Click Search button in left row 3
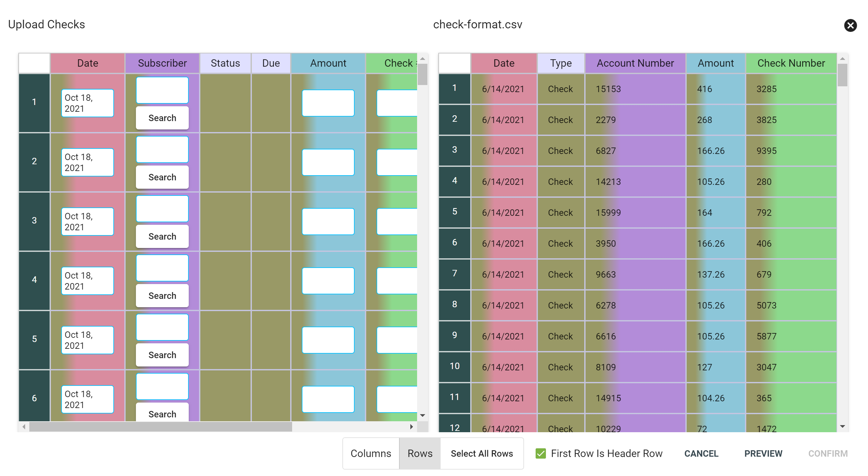 (x=162, y=236)
